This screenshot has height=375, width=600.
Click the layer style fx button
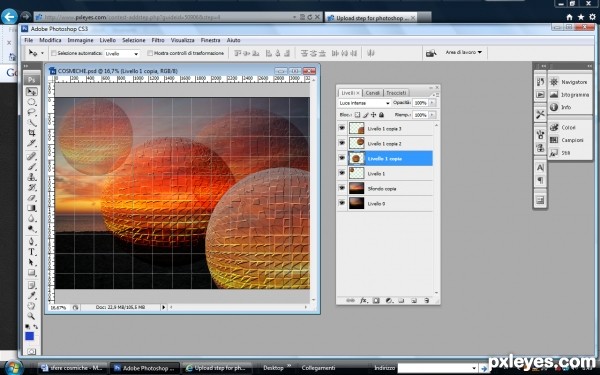pos(363,301)
